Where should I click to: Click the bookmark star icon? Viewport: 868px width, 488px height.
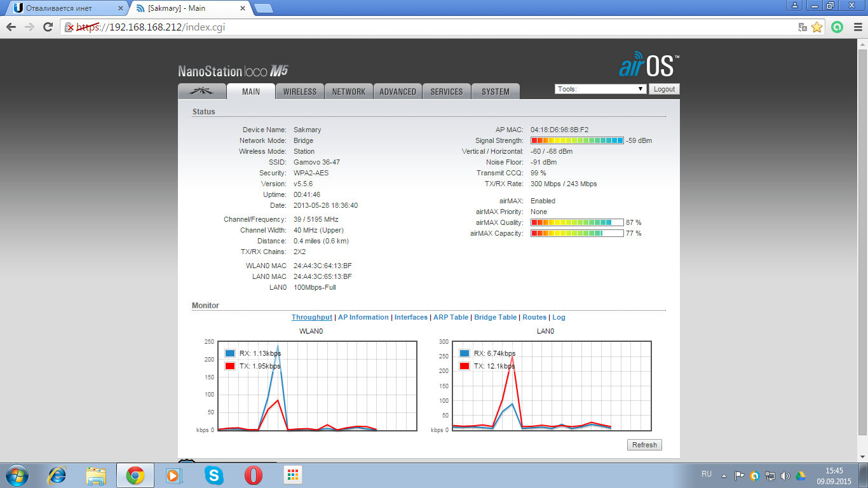coord(817,27)
